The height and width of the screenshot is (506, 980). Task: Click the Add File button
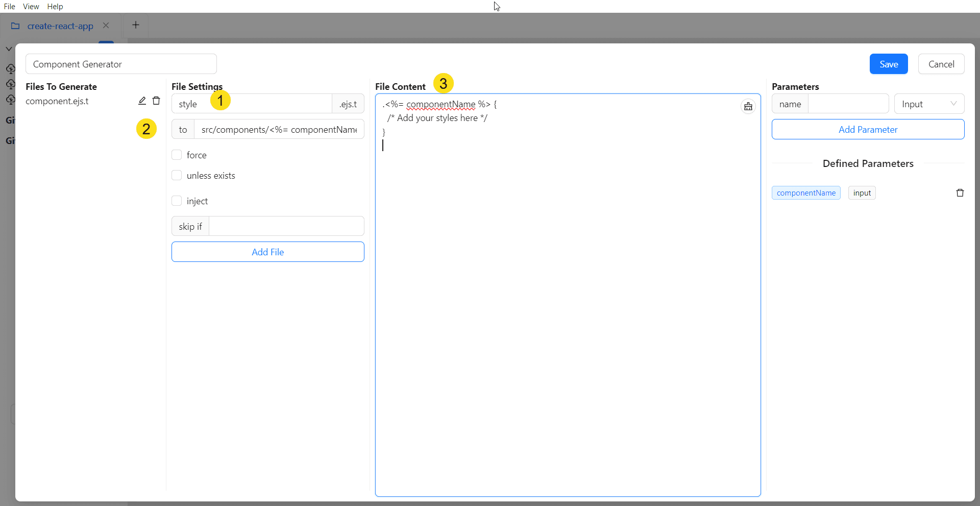pos(267,252)
